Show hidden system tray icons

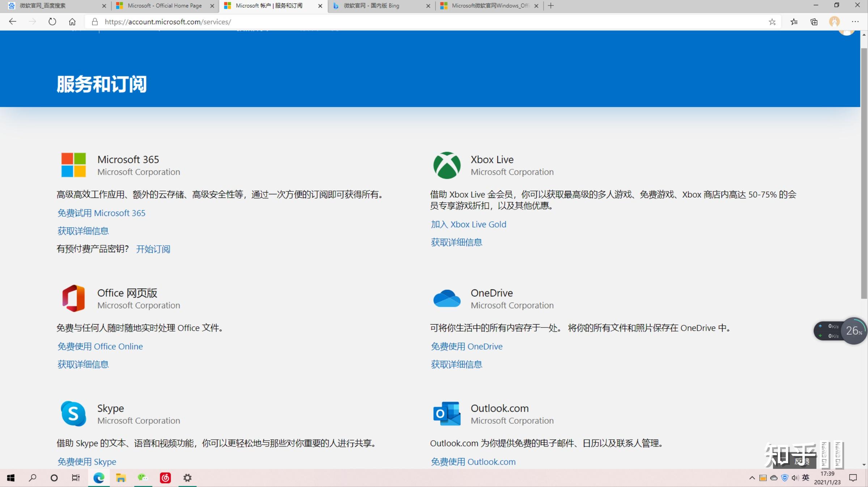pos(752,478)
